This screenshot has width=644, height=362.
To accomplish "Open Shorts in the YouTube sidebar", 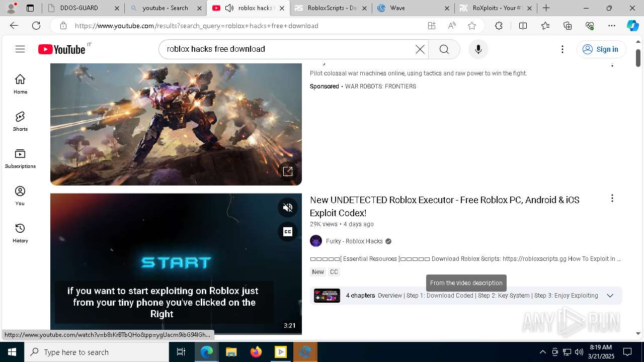I will point(20,121).
